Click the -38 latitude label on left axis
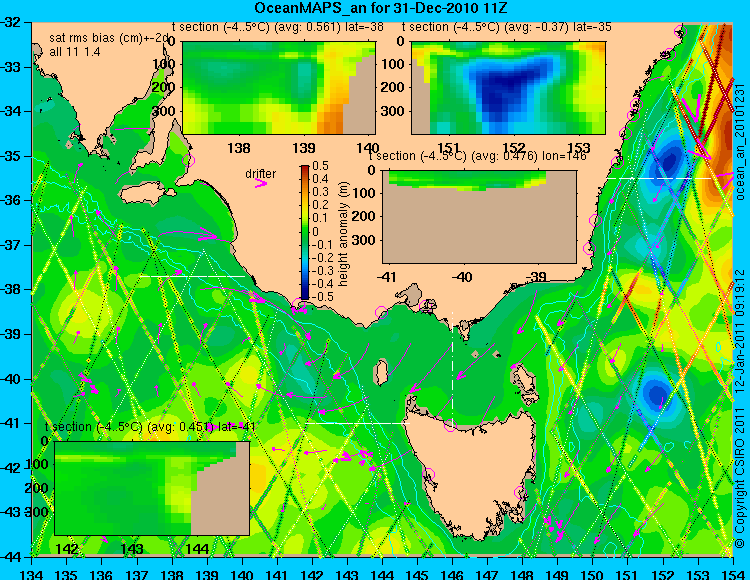The image size is (750, 580). [x=11, y=290]
